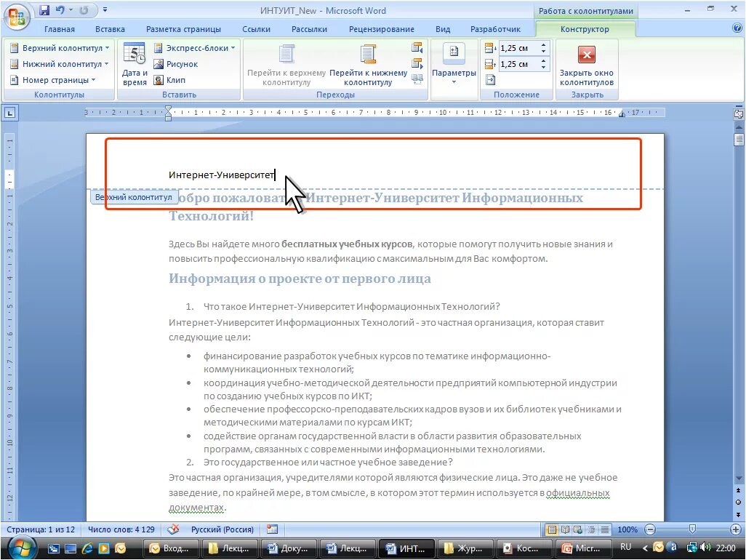Click the Верхний колонтитул tag label
The width and height of the screenshot is (746, 560).
[134, 197]
